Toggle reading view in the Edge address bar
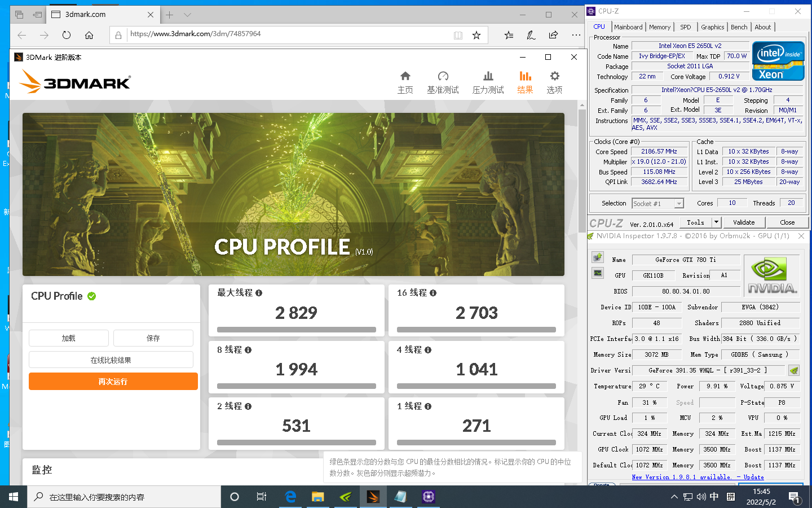 click(x=458, y=35)
